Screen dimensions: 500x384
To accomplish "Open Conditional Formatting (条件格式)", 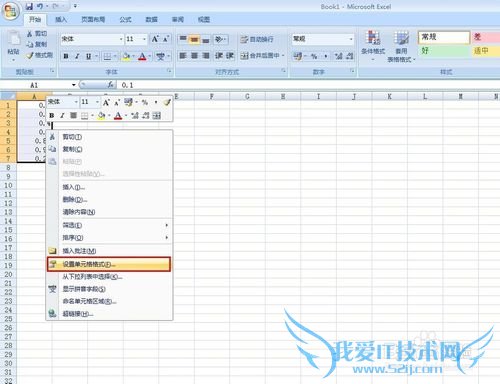I will coord(373,46).
